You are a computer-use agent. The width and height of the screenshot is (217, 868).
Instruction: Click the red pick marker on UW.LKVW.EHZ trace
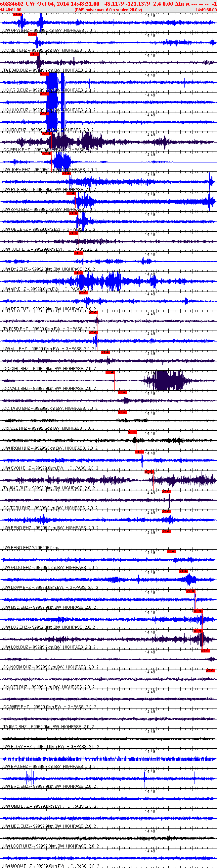tap(183, 571)
